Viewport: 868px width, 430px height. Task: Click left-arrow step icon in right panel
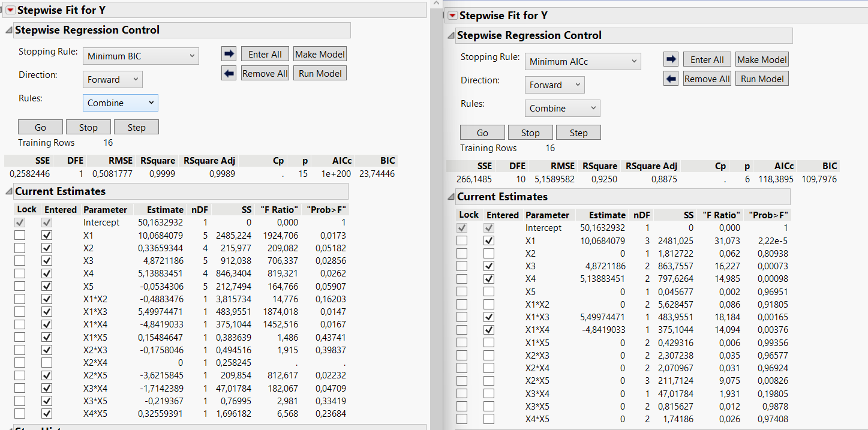click(671, 79)
